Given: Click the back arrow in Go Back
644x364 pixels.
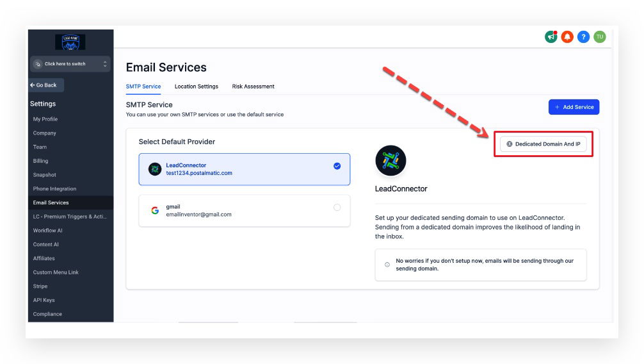Looking at the screenshot, I should pos(33,85).
